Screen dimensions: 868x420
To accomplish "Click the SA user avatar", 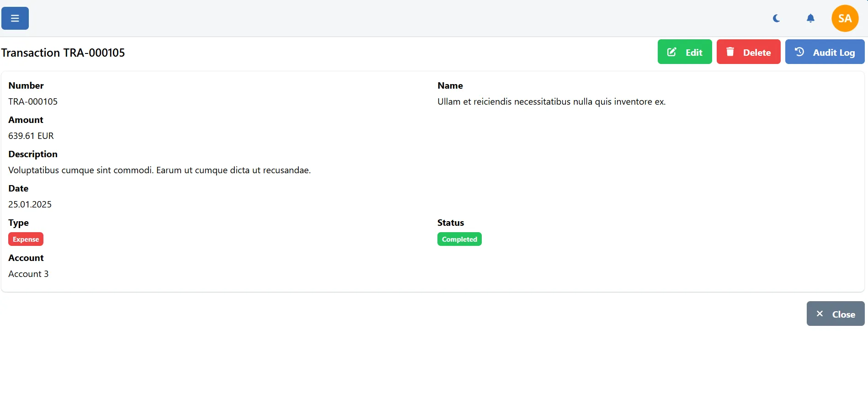I will click(x=844, y=18).
